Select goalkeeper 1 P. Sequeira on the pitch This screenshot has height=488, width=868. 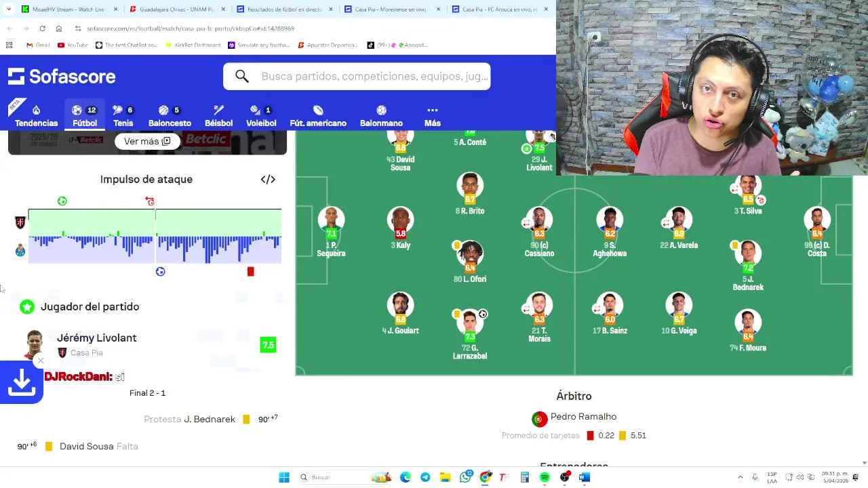coord(331,232)
